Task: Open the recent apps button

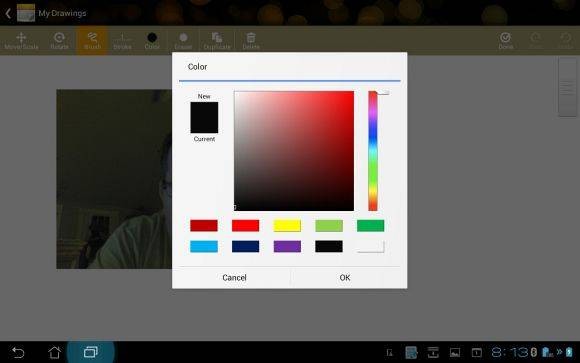Action: coord(91,352)
